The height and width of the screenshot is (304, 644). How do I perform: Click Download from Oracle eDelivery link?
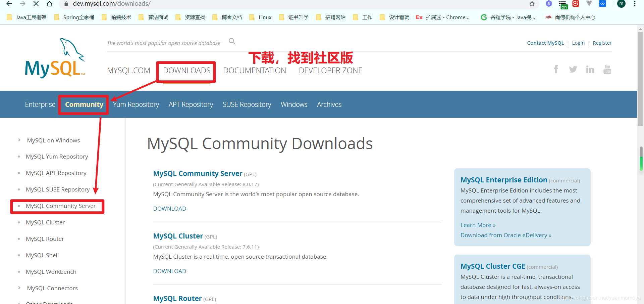pyautogui.click(x=506, y=235)
